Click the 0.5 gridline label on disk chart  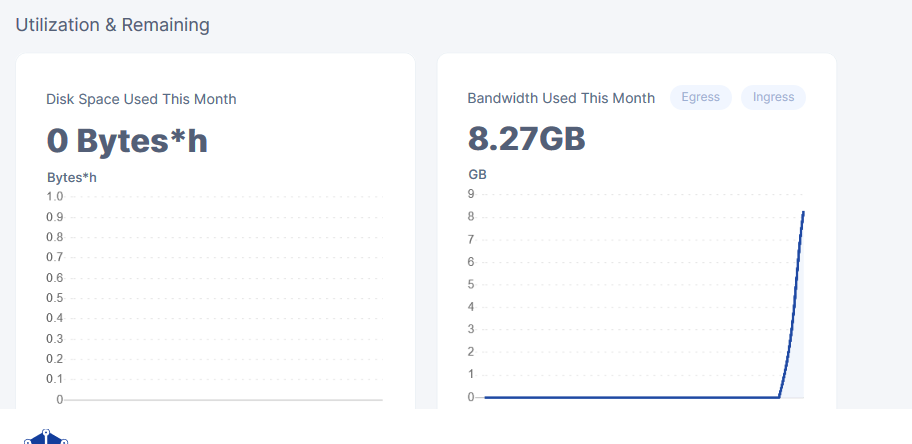click(55, 298)
